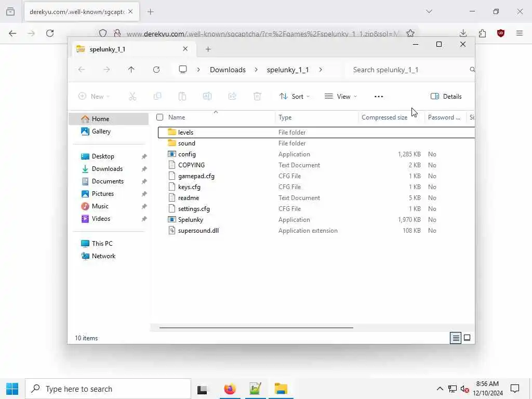Click the Cut scissors icon in Explorer toolbar
Screen dimensions: 532x399
[132, 96]
